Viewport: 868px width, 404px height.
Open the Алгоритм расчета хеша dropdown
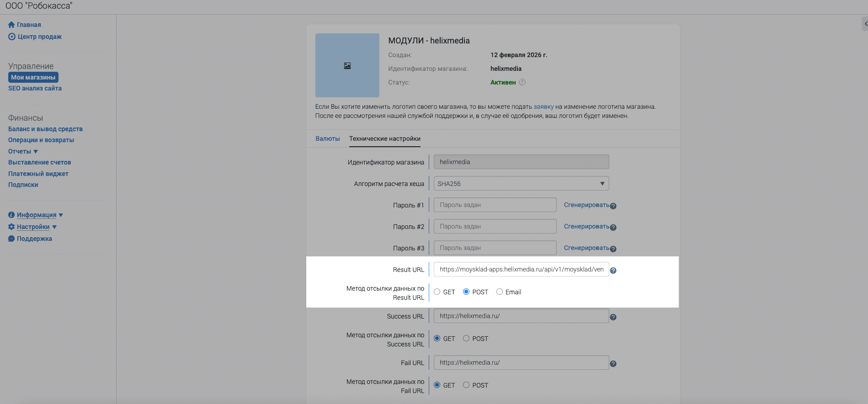click(x=521, y=184)
